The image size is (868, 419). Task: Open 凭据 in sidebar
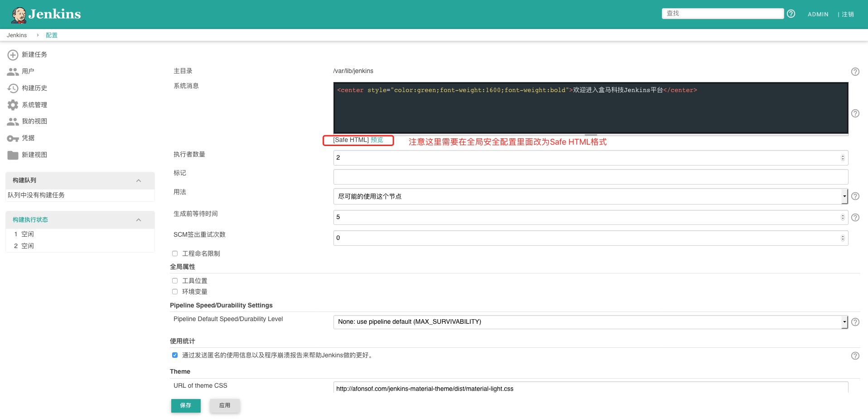coord(28,138)
